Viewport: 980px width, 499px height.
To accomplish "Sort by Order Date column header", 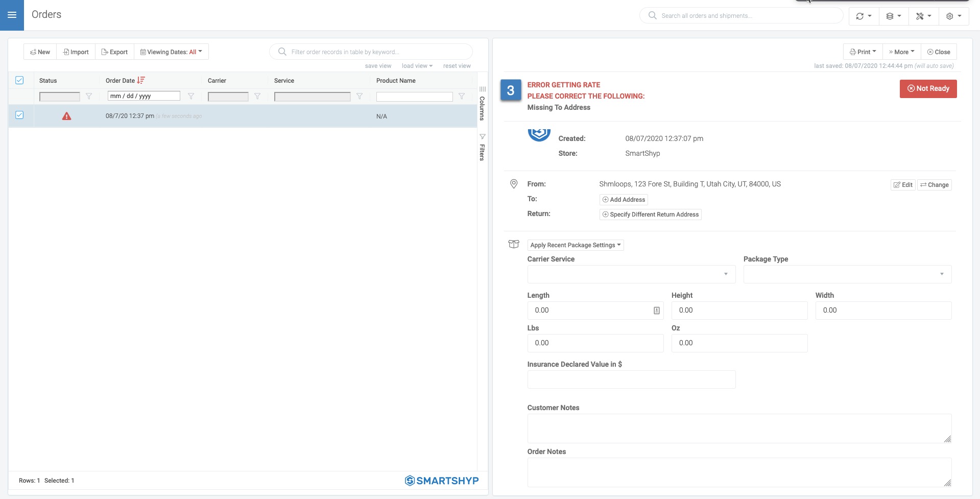I will click(x=120, y=81).
